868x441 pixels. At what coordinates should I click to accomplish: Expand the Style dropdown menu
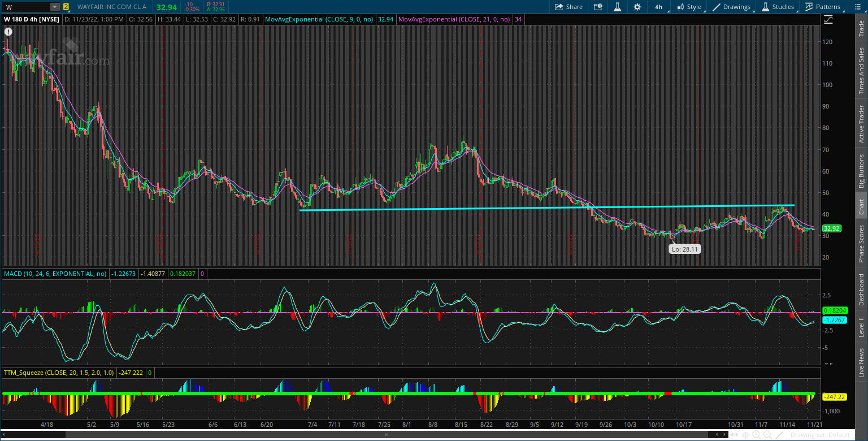tap(689, 7)
